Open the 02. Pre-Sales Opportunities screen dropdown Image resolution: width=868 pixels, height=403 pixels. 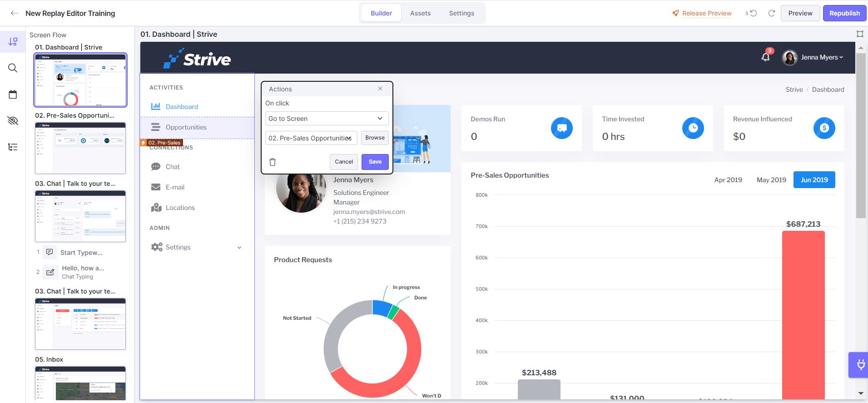pyautogui.click(x=311, y=138)
